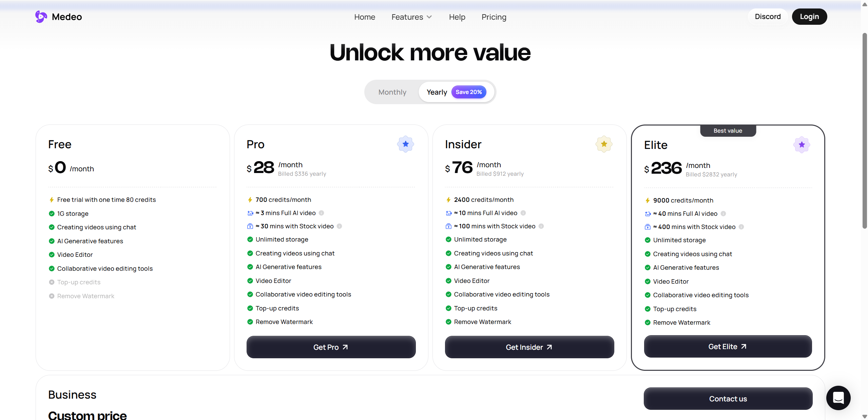Expand the Features dropdown menu
868x420 pixels.
point(411,17)
